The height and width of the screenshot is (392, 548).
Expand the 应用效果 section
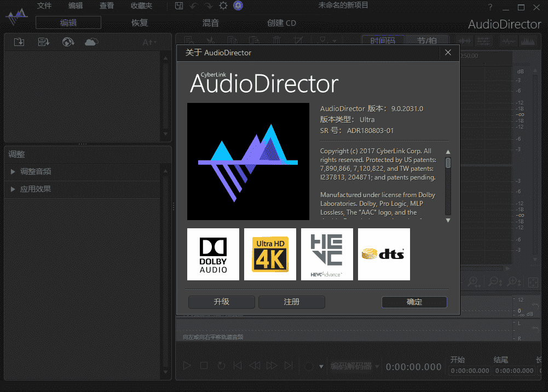pos(36,189)
